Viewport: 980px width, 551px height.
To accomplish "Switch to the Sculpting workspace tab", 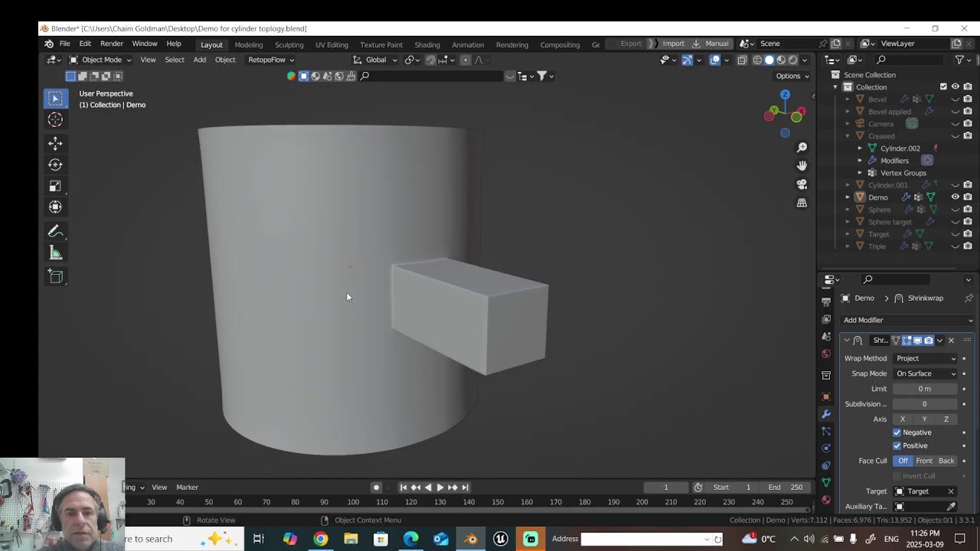I will click(x=289, y=44).
